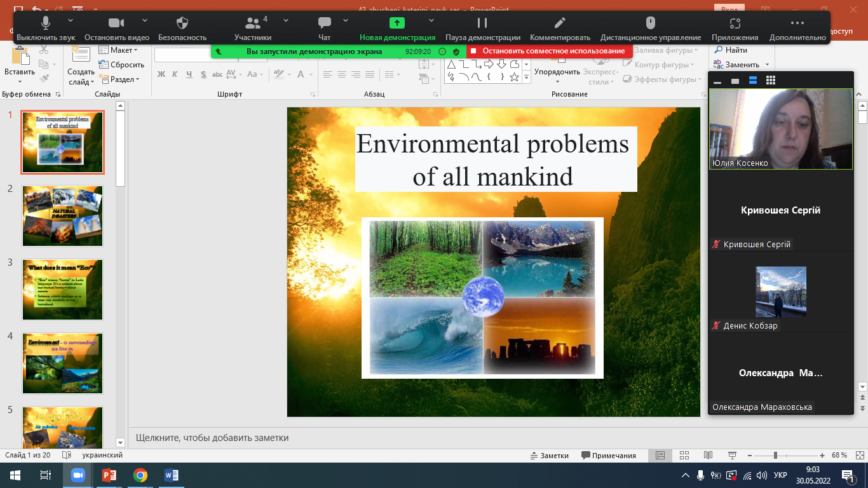
Task: Toggle Заметки notes pane in status bar
Action: (550, 456)
